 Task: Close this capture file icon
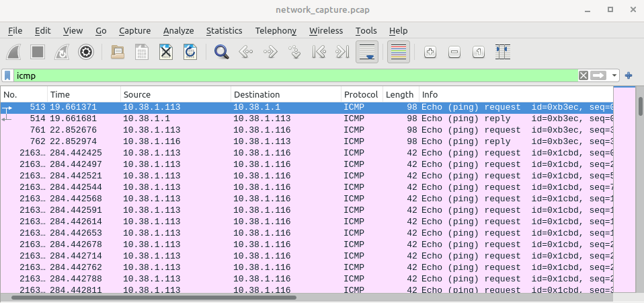click(166, 53)
